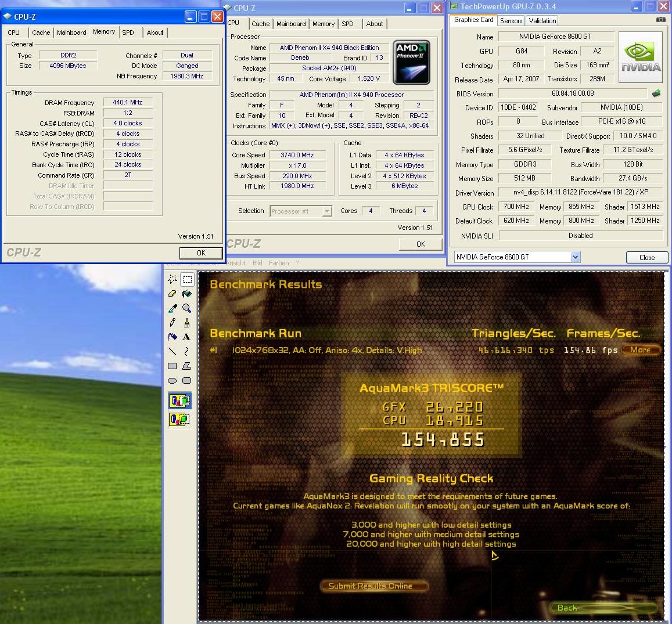
Task: Open Cache tab in middle CPU-Z window
Action: 261,24
